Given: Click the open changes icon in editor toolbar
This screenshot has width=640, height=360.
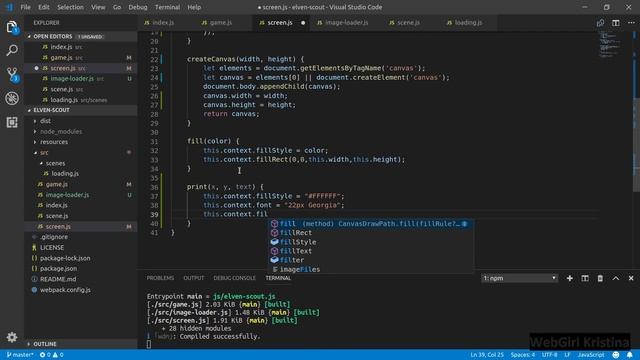Looking at the screenshot, I should point(600,23).
